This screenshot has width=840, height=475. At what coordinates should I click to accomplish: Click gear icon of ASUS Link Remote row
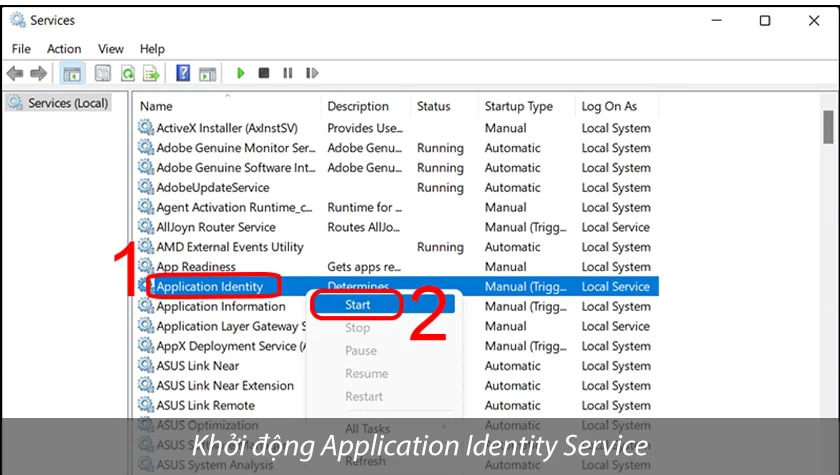(145, 405)
